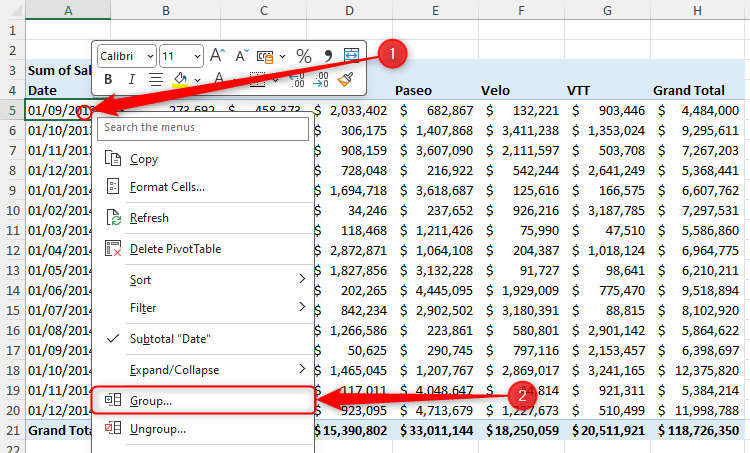The height and width of the screenshot is (453, 750).
Task: Click the date cell 01/05/2014
Action: pos(58,271)
